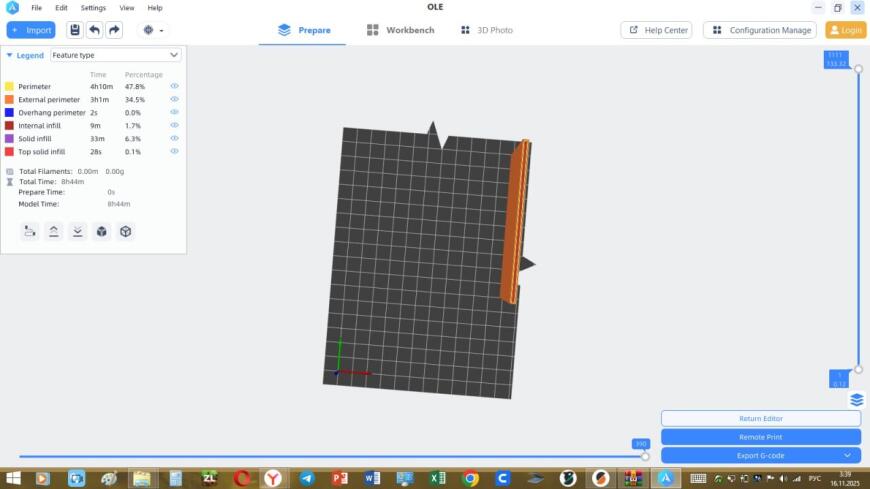Open Opera browser from the taskbar
Viewport: 870px width, 489px height.
pos(242,478)
